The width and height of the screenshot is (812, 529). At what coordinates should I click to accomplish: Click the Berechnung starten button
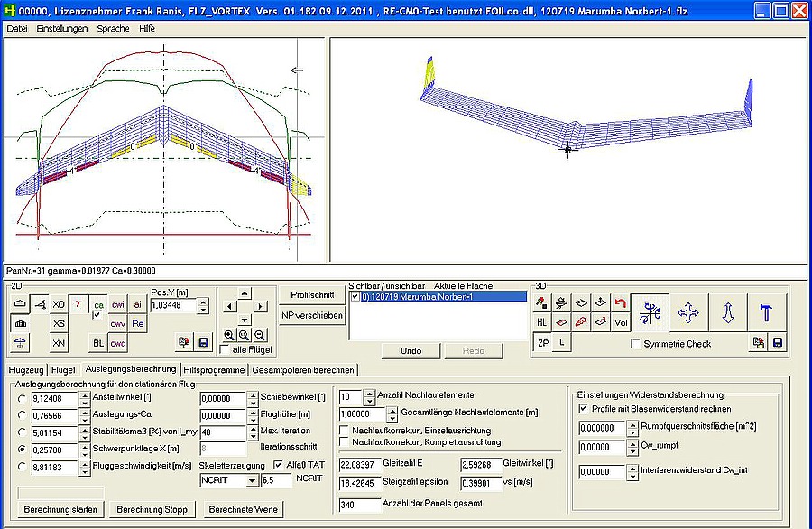(61, 510)
